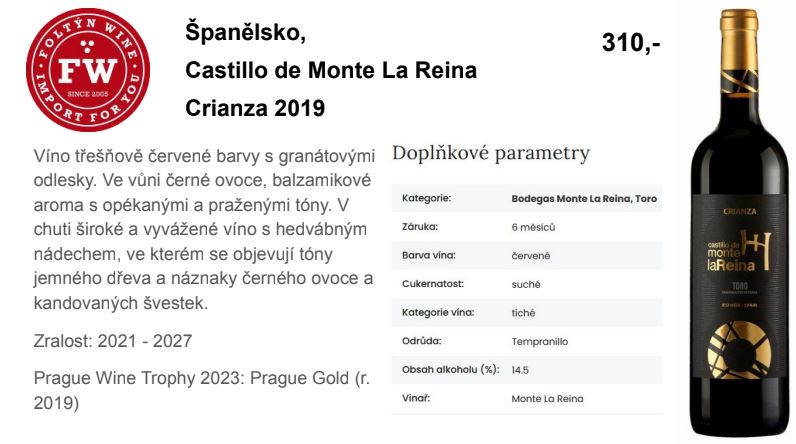Screen dimensions: 796x444
Task: Click the gold circular emblem on bottle
Action: coord(739,351)
